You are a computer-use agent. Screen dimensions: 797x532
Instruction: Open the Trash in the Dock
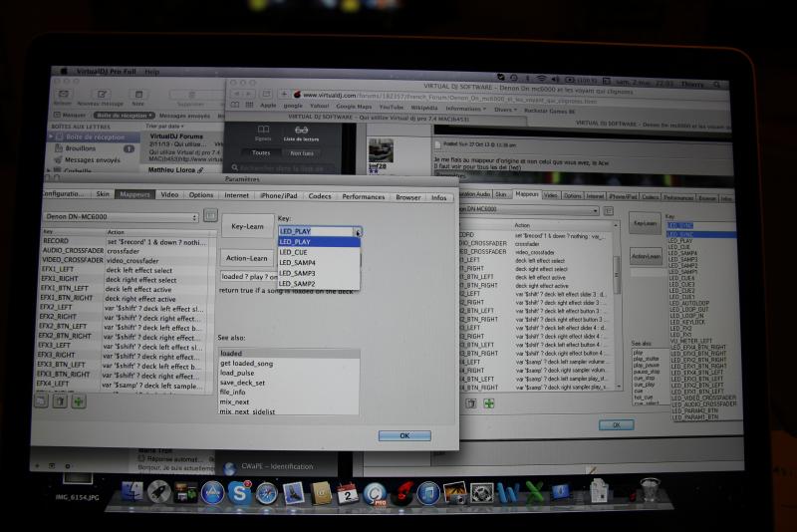(650, 490)
